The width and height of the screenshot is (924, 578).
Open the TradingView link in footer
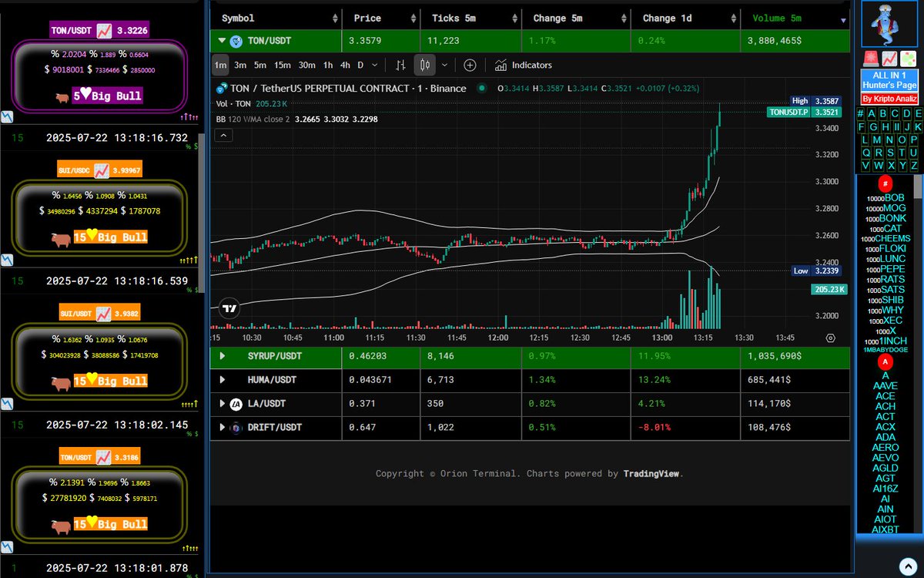pyautogui.click(x=651, y=474)
